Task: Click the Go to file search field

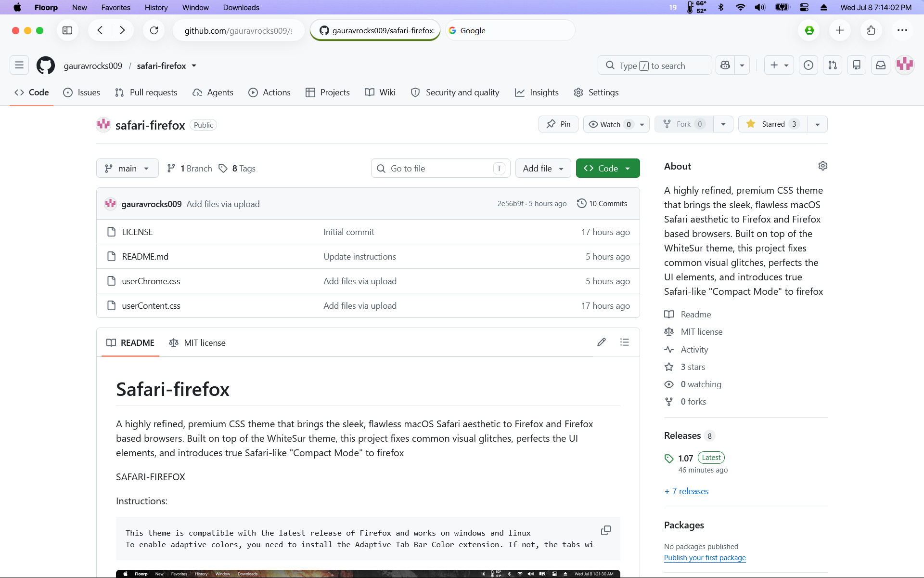Action: 440,168
